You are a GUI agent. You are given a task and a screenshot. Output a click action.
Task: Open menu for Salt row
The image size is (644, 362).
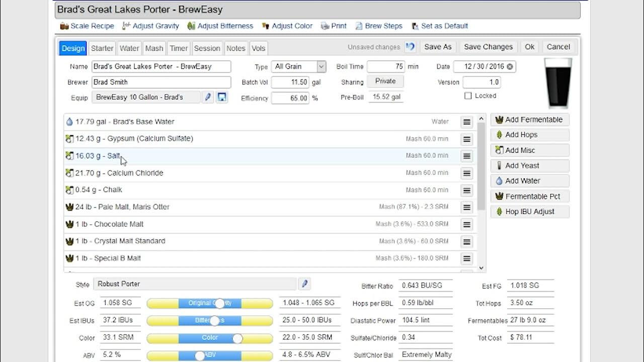[x=467, y=156]
